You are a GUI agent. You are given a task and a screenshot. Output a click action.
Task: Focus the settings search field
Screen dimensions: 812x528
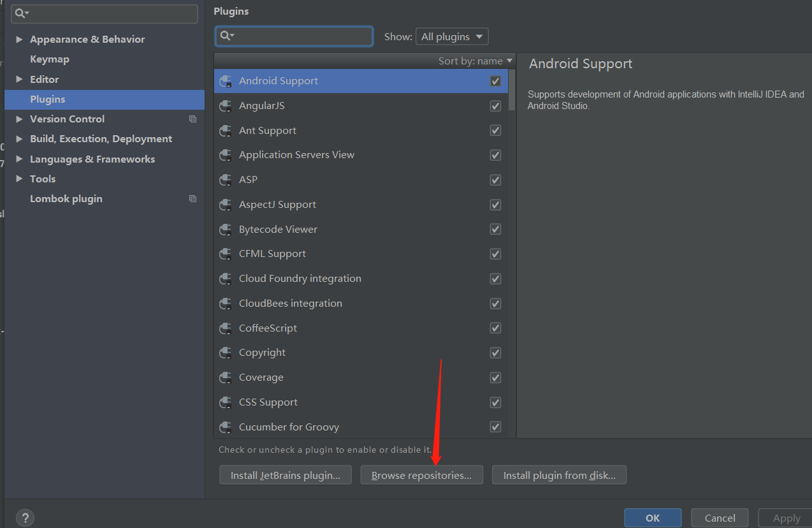tap(105, 13)
